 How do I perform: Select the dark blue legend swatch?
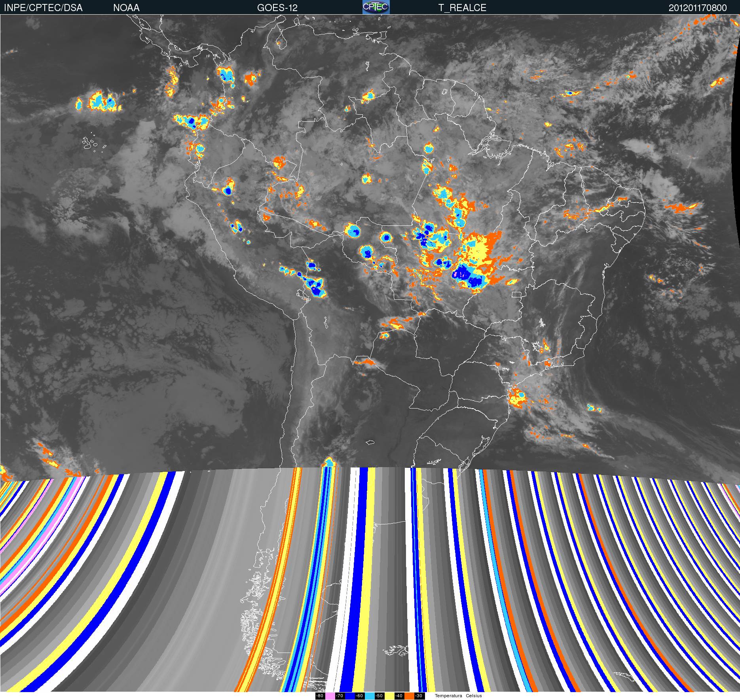pyautogui.click(x=350, y=696)
